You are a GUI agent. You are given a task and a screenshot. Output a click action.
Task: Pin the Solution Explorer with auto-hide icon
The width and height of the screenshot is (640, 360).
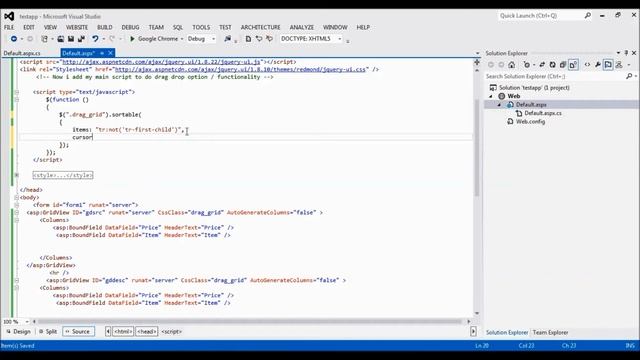626,53
